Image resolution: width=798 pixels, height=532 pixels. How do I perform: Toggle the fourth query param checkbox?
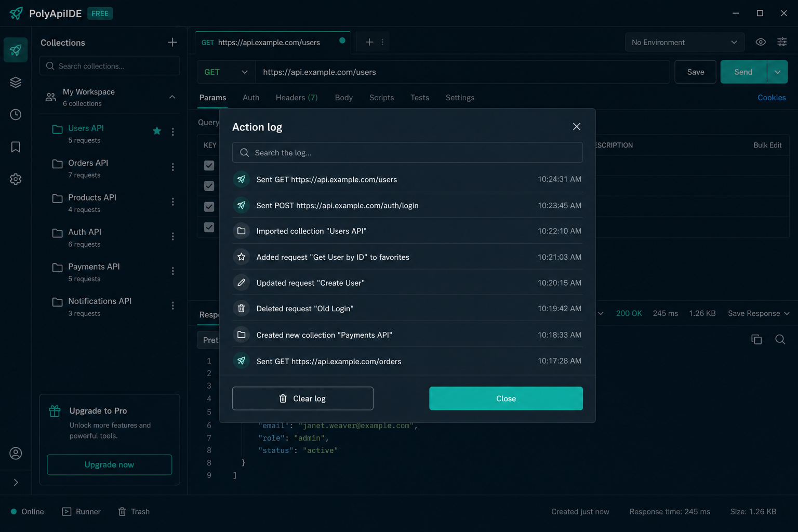pos(209,227)
